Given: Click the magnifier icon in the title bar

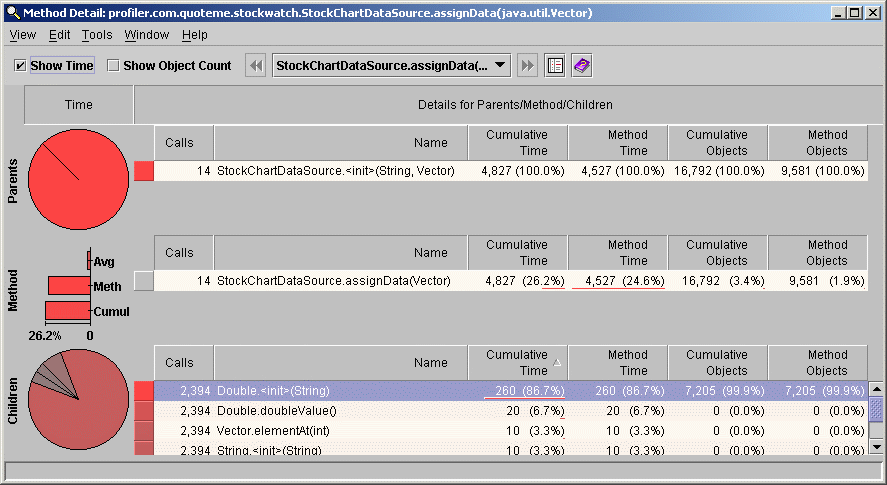Looking at the screenshot, I should (11, 12).
